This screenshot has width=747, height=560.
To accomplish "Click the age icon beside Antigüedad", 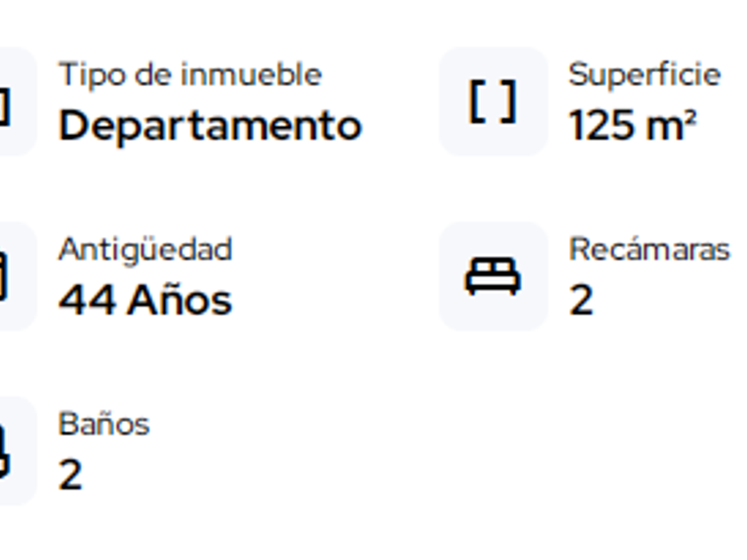I will [7, 276].
